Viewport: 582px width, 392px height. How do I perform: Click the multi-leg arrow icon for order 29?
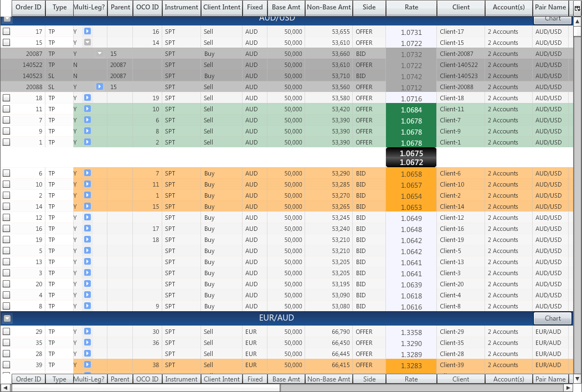[87, 332]
